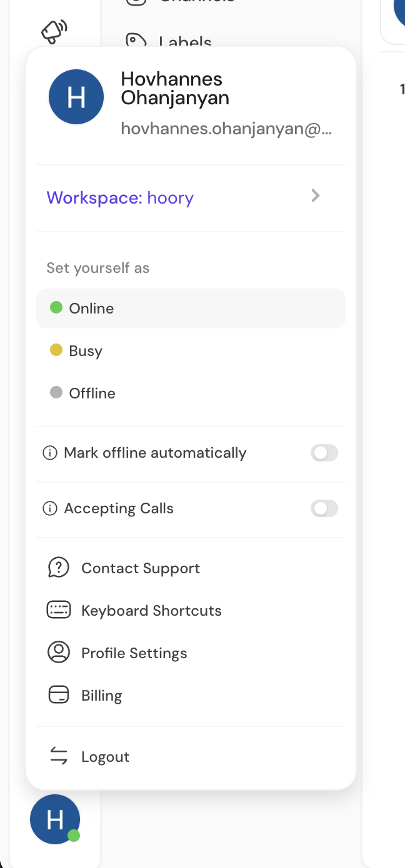Click the Logout arrows icon
Screen dimensions: 405x868
[x=59, y=756]
